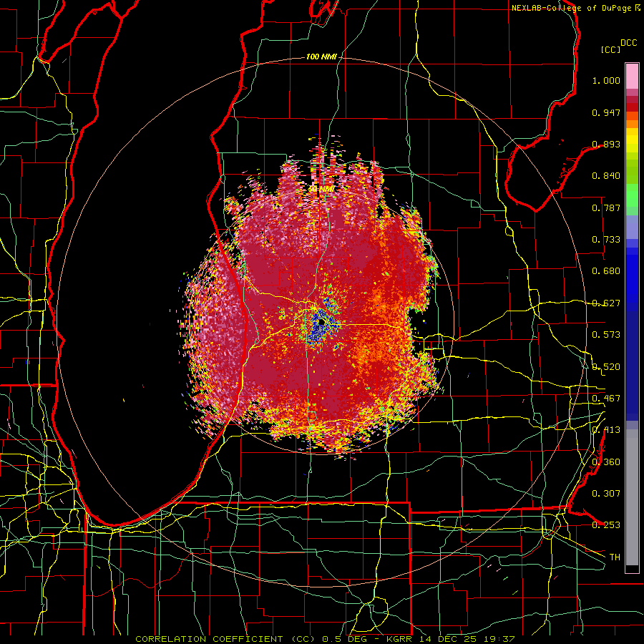Click the Correlation Coefficient KGRR caption text
Image resolution: width=644 pixels, height=644 pixels.
tap(325, 639)
